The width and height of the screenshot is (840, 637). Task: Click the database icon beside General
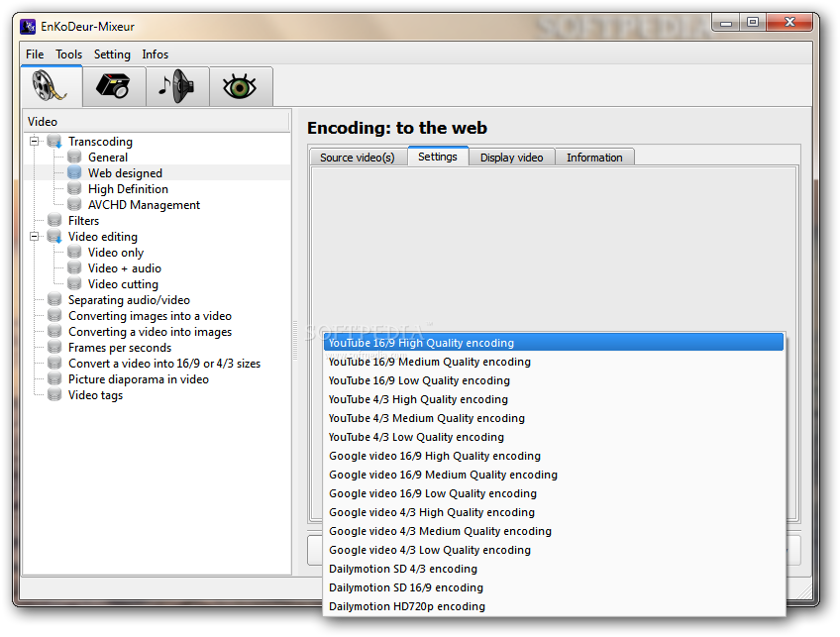pyautogui.click(x=74, y=157)
